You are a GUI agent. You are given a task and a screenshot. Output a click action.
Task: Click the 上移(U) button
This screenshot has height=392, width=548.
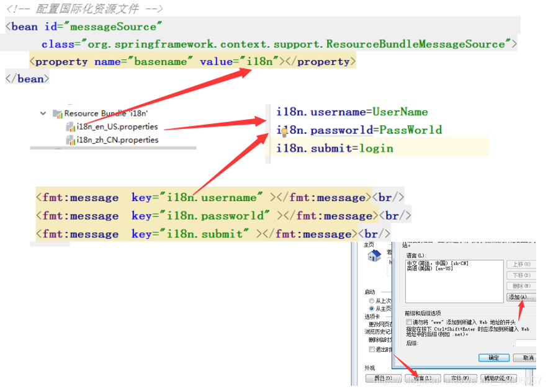(x=521, y=264)
